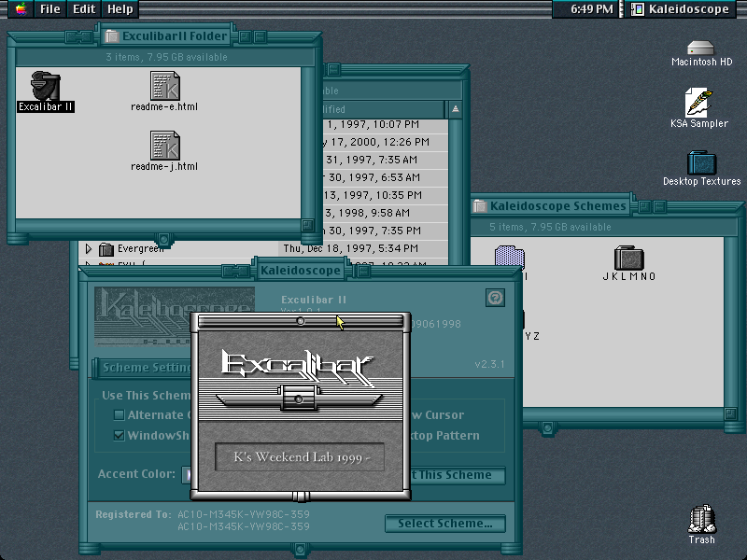Close the Kaleidoscope control panel window
The width and height of the screenshot is (747, 560).
[x=236, y=271]
